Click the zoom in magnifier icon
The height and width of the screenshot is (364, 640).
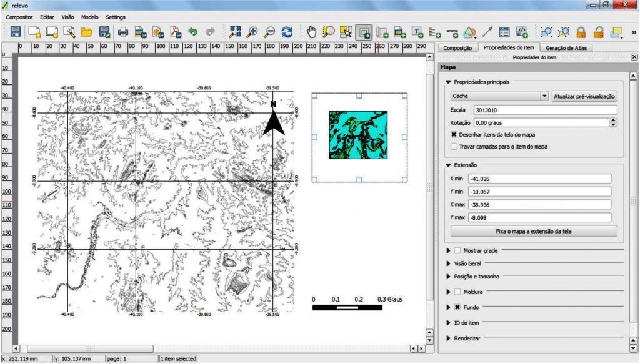pyautogui.click(x=253, y=31)
